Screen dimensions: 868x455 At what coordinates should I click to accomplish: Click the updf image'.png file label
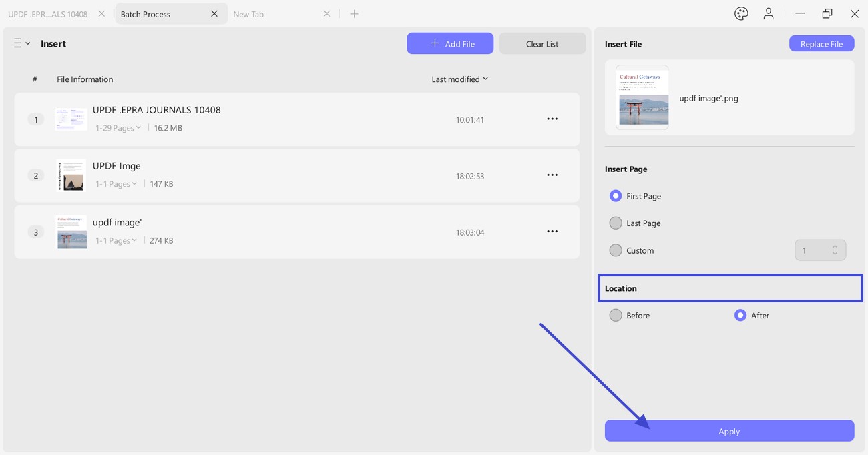coord(708,98)
